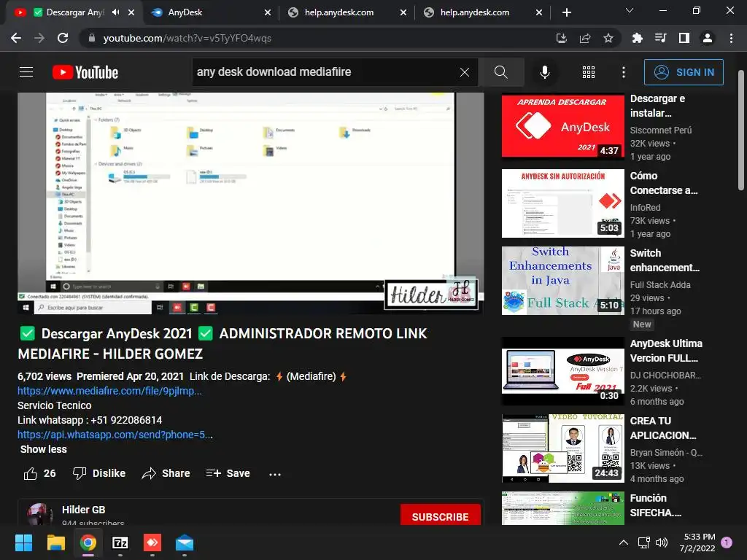747x560 pixels.
Task: Click the SIGN IN button
Action: [684, 72]
